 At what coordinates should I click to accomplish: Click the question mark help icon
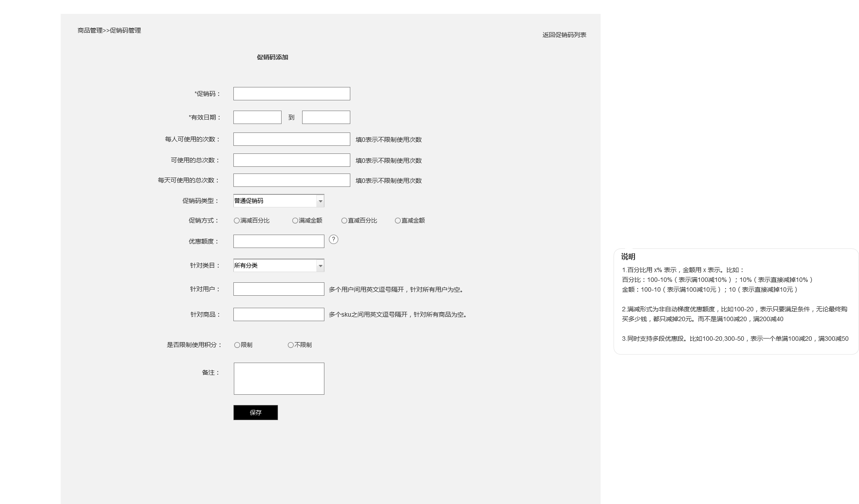pyautogui.click(x=333, y=240)
